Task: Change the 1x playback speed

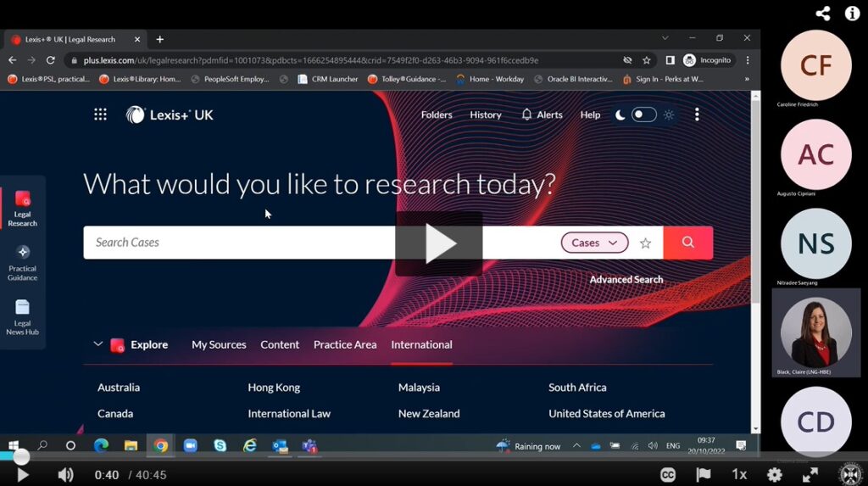Action: pyautogui.click(x=739, y=475)
